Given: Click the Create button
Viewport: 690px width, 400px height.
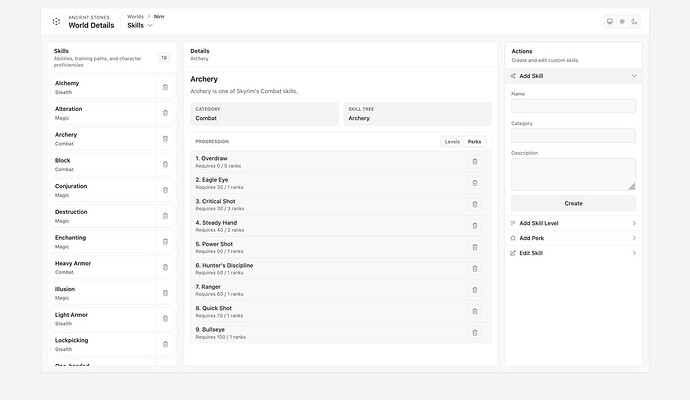Looking at the screenshot, I should click(573, 203).
